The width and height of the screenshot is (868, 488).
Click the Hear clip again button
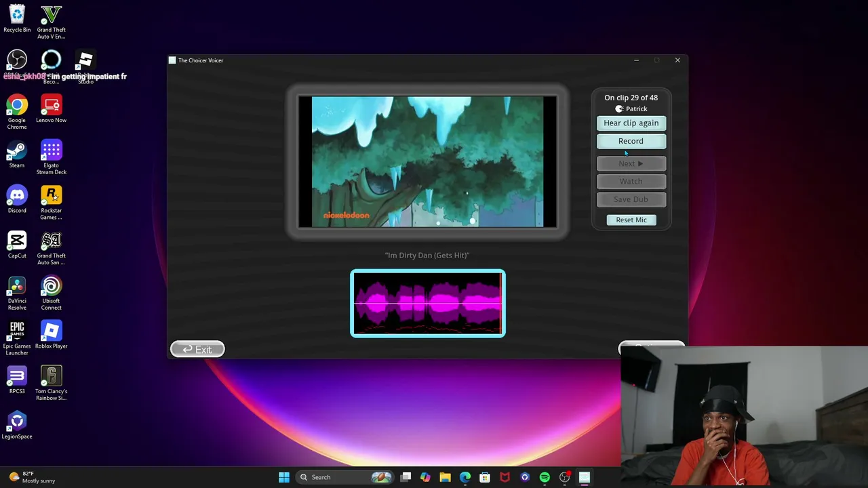point(631,123)
